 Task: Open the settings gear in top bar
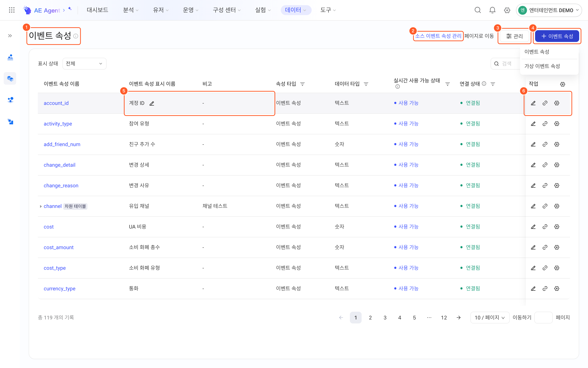[507, 10]
